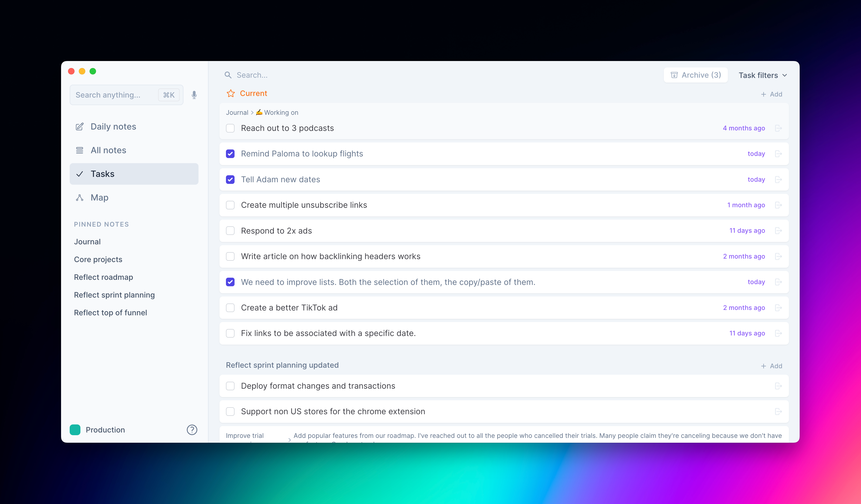Image resolution: width=861 pixels, height=504 pixels.
Task: Open note icon for Reach out to 3 podcasts
Action: coord(778,128)
